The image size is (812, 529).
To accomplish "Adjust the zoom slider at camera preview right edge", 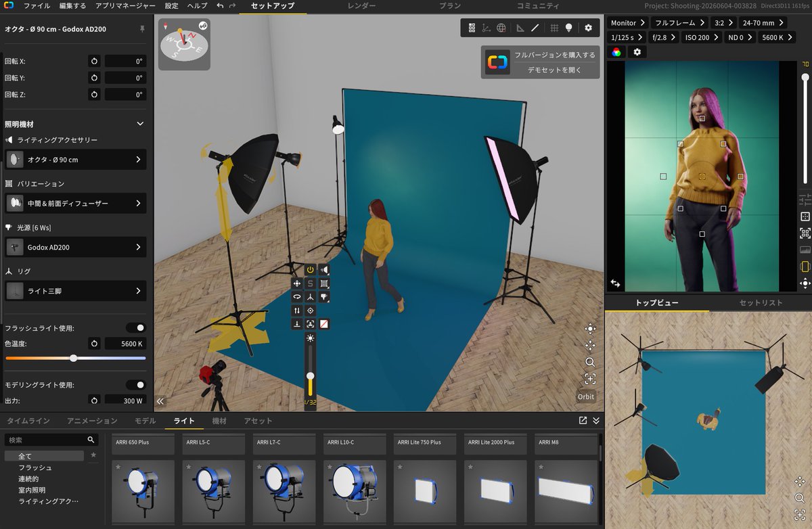I will point(805,127).
